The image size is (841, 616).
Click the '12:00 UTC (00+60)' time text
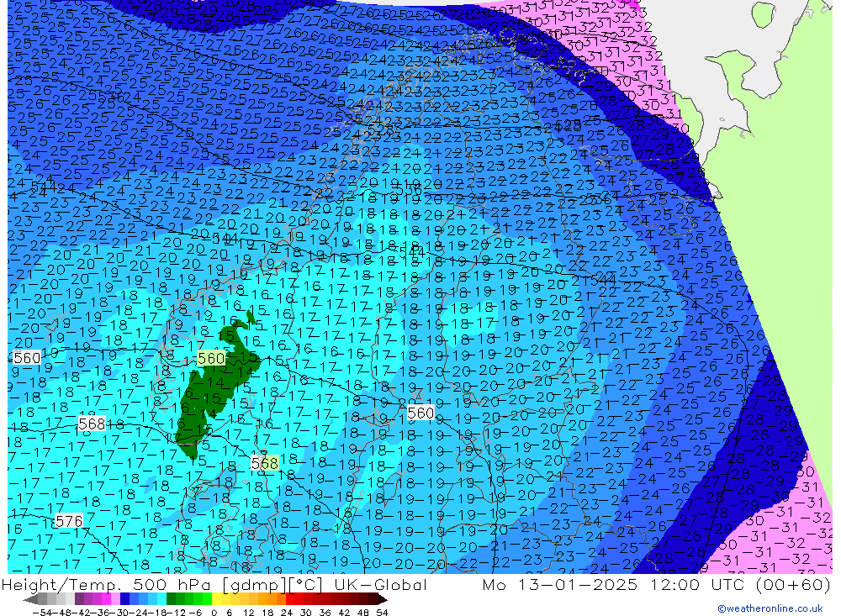pos(740,584)
